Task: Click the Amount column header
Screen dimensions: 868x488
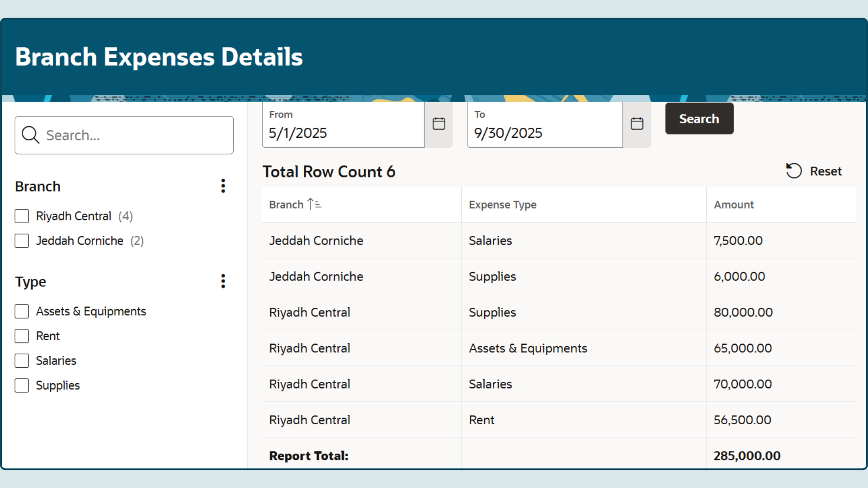Action: point(733,205)
